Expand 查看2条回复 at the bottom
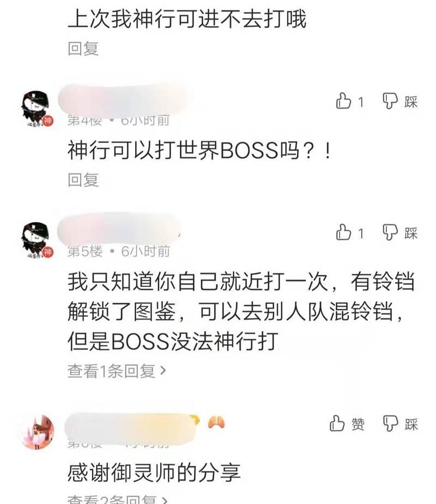The width and height of the screenshot is (436, 504). (x=118, y=499)
